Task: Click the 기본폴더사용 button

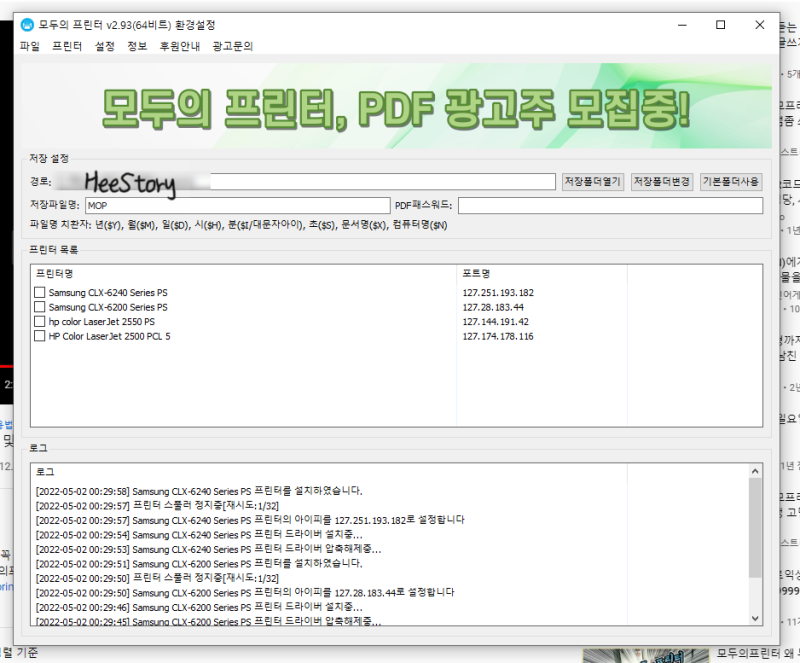Action: point(731,182)
